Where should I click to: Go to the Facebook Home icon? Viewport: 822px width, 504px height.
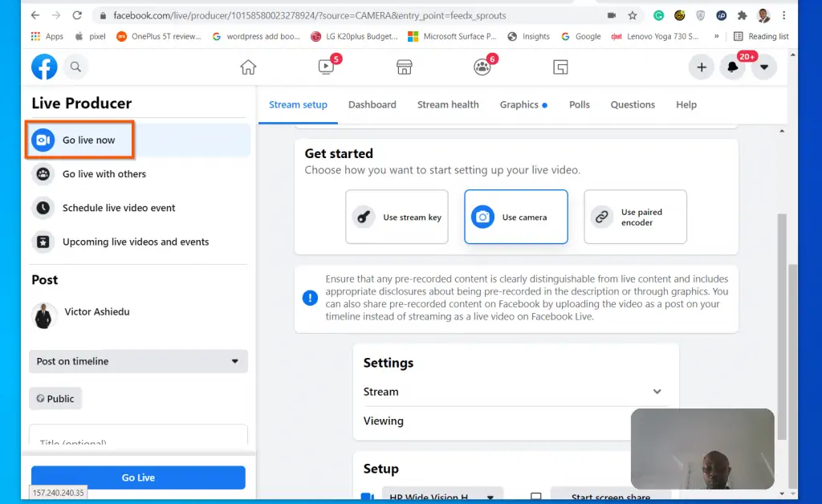coord(248,67)
